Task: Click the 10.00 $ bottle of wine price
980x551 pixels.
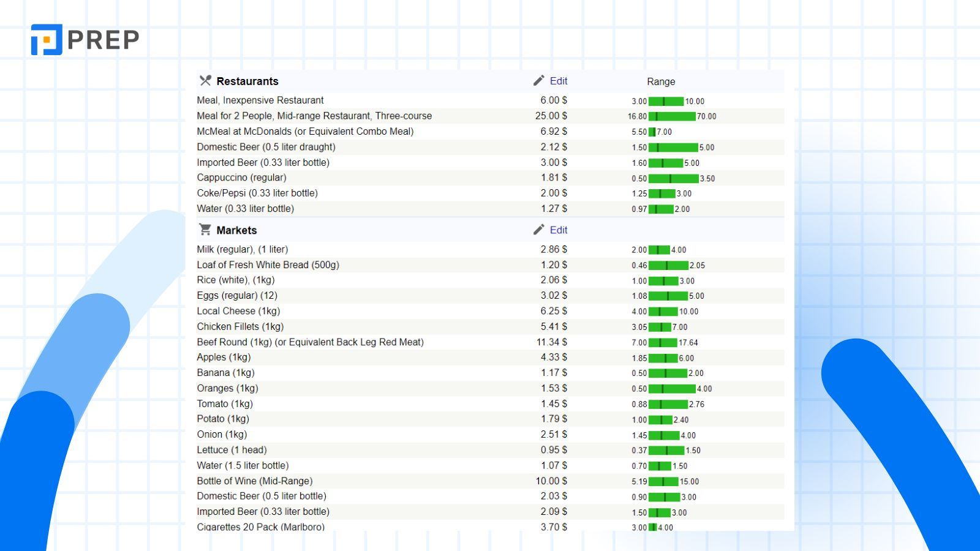Action: [551, 481]
